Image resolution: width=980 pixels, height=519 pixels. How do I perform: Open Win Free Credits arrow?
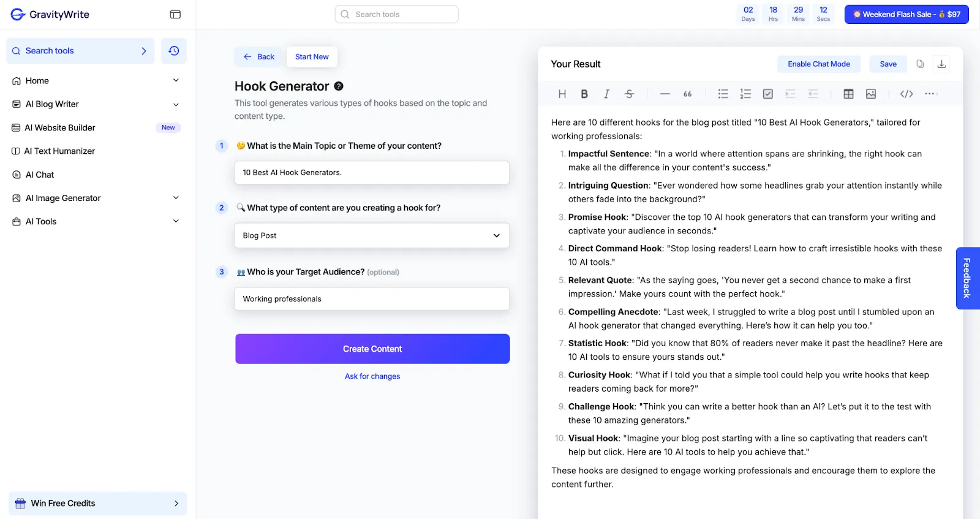coord(176,503)
